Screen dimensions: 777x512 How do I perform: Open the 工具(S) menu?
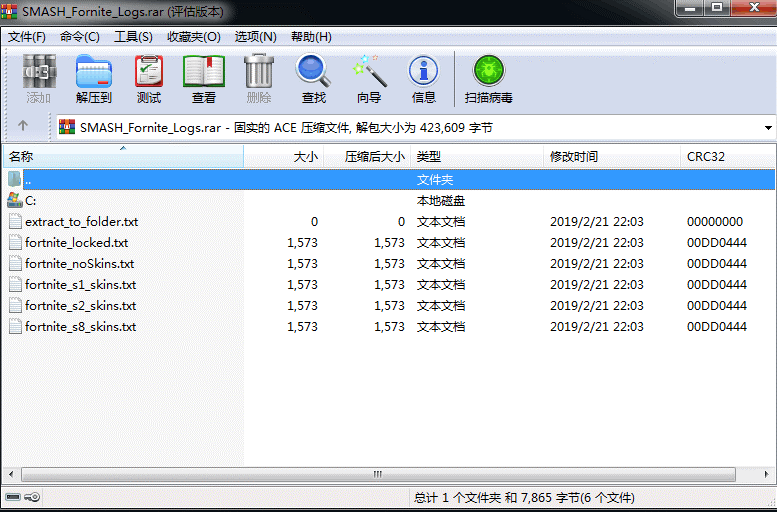click(133, 37)
